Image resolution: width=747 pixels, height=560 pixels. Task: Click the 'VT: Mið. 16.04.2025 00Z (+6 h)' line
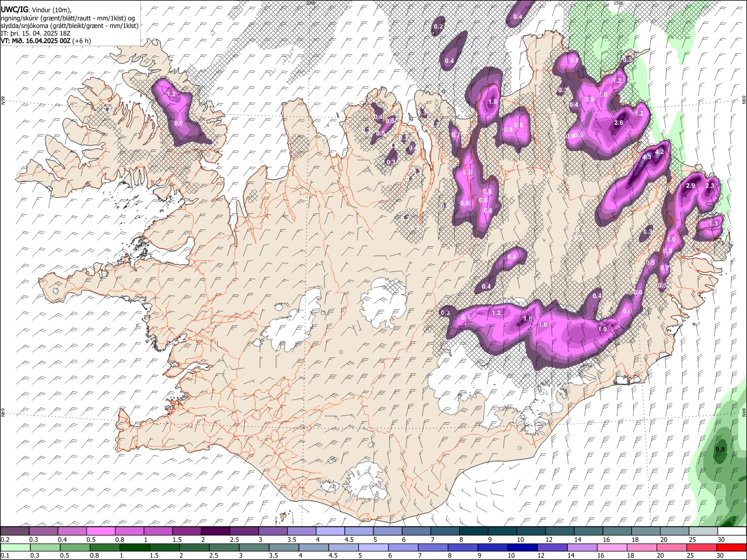pos(46,41)
